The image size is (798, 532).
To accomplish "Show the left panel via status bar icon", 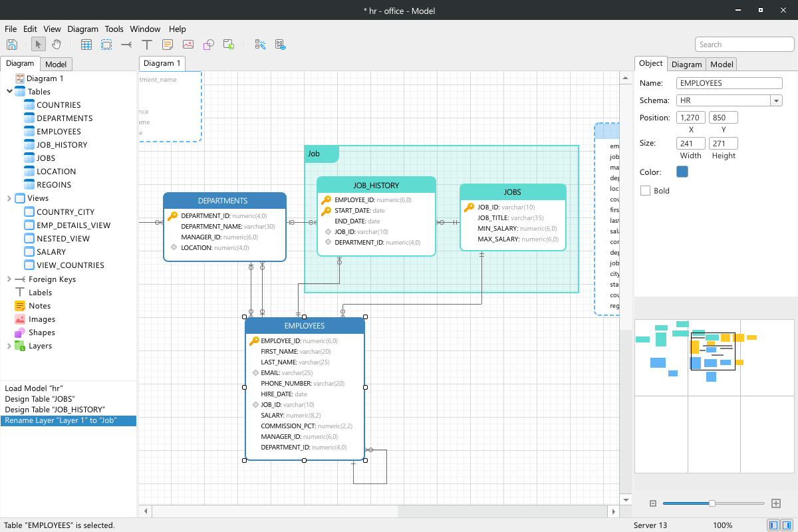I will tap(774, 525).
